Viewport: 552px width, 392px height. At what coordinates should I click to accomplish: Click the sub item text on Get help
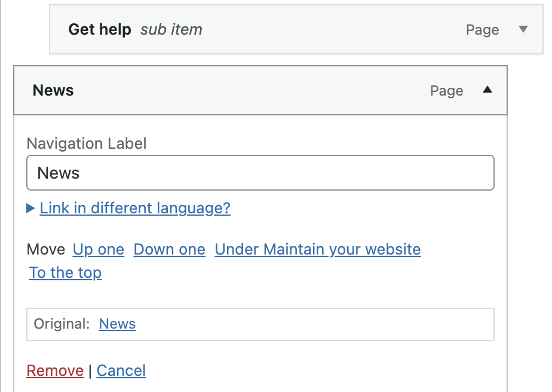[171, 29]
